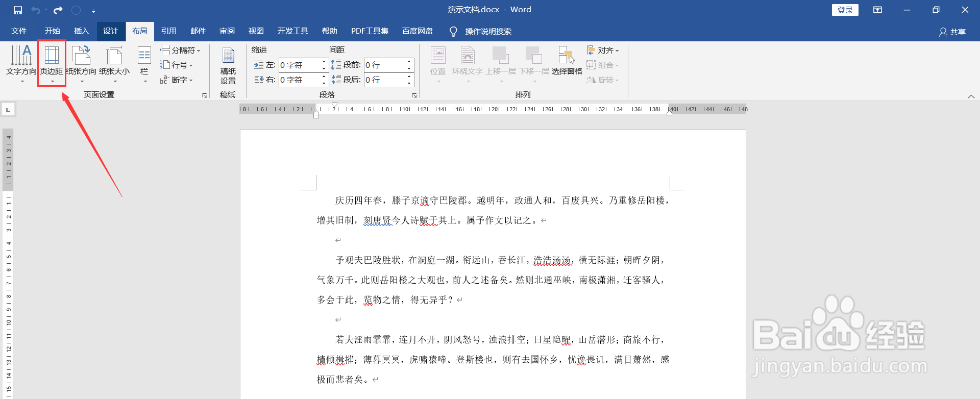Image resolution: width=980 pixels, height=399 pixels.
Task: Click the 共享 share button
Action: [x=952, y=32]
